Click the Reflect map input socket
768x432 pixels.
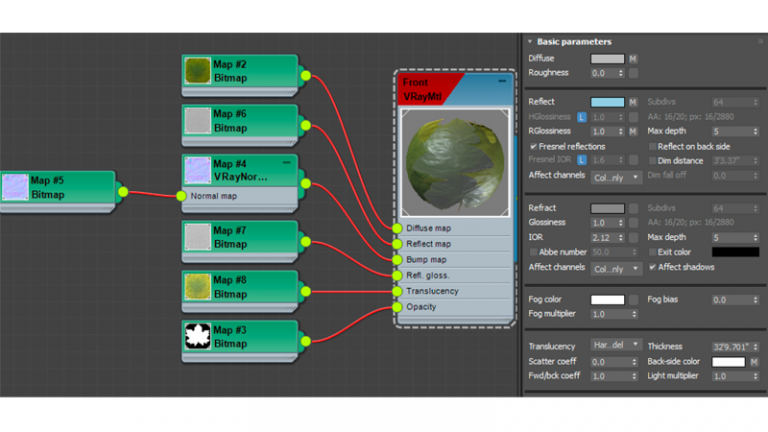[x=397, y=244]
